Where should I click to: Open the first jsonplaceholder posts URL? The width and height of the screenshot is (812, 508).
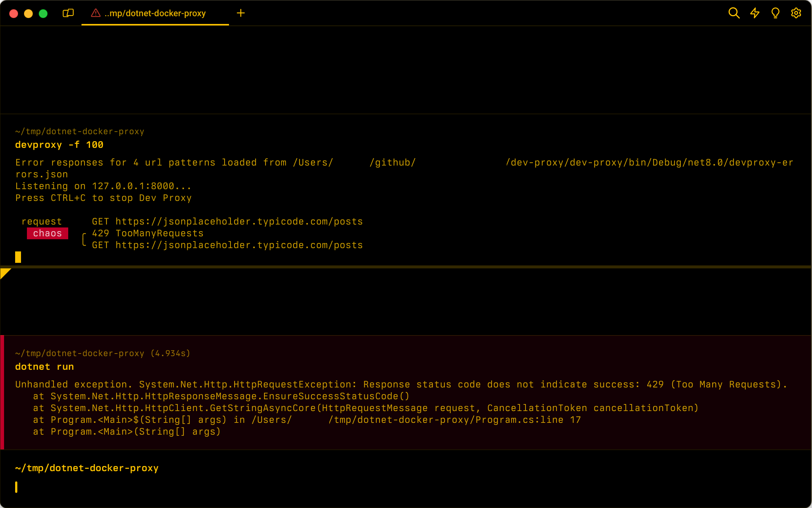(x=239, y=222)
